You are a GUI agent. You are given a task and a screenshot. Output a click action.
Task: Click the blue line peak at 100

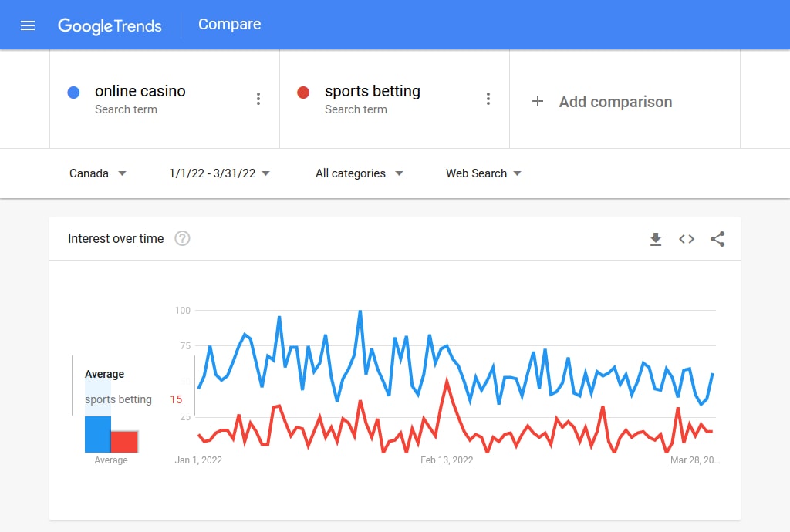360,311
